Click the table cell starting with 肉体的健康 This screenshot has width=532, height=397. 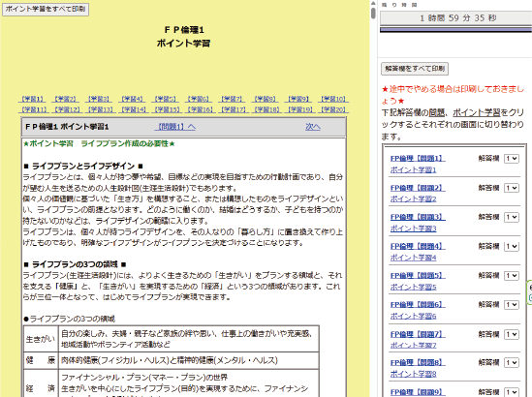tap(188, 360)
